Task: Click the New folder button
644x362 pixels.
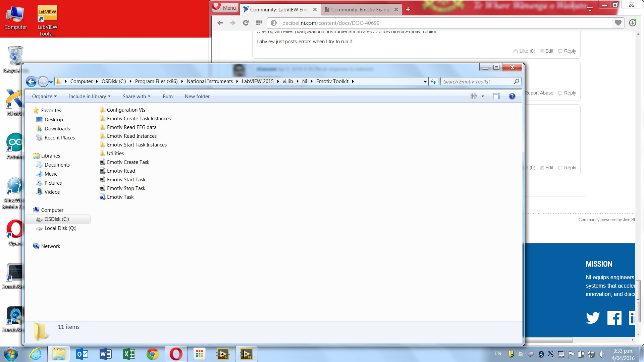Action: [197, 97]
